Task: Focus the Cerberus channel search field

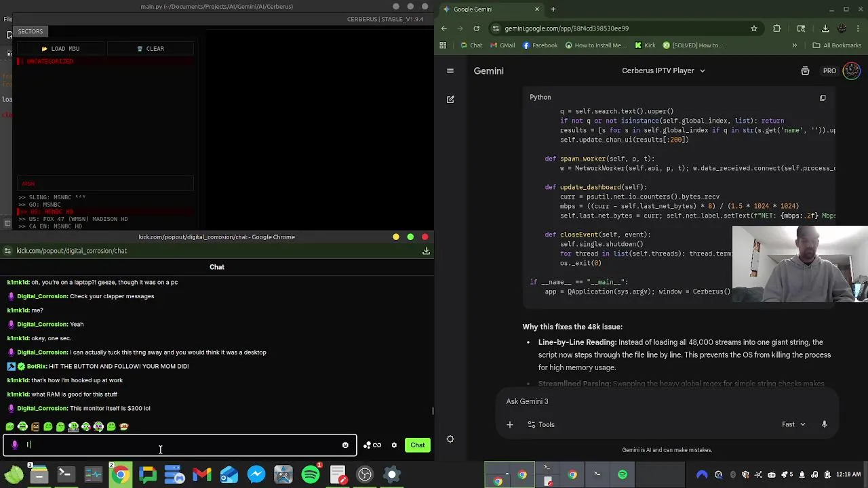Action: tap(105, 184)
